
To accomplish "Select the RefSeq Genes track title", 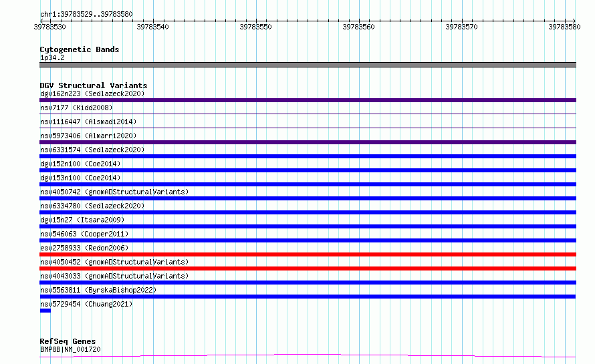I will pos(68,341).
